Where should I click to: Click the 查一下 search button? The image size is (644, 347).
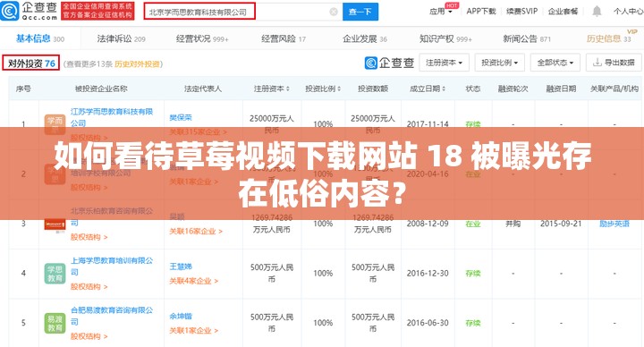coord(360,12)
